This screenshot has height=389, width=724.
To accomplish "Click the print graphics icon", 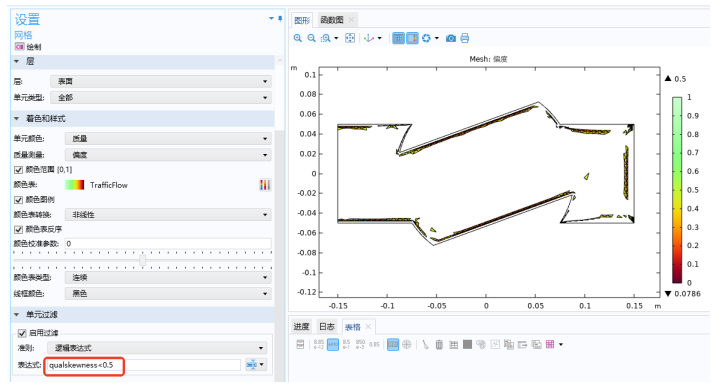I will [x=465, y=38].
